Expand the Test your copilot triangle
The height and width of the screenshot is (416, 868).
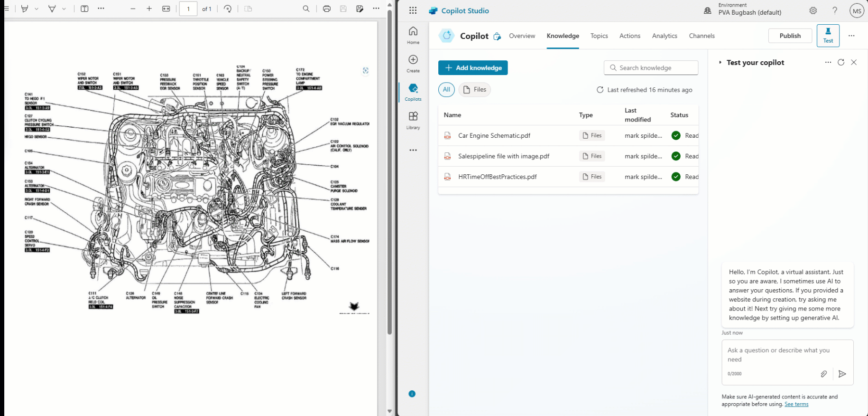click(x=720, y=62)
